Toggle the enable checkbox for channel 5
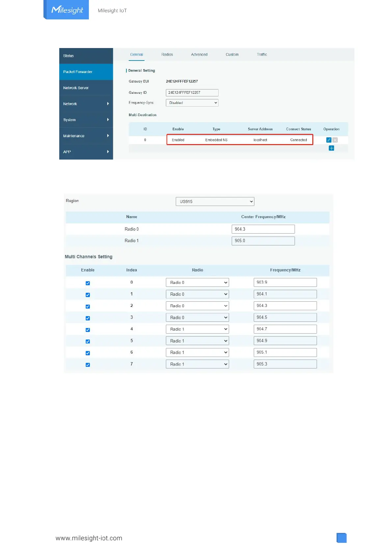The height and width of the screenshot is (554, 392). click(88, 341)
